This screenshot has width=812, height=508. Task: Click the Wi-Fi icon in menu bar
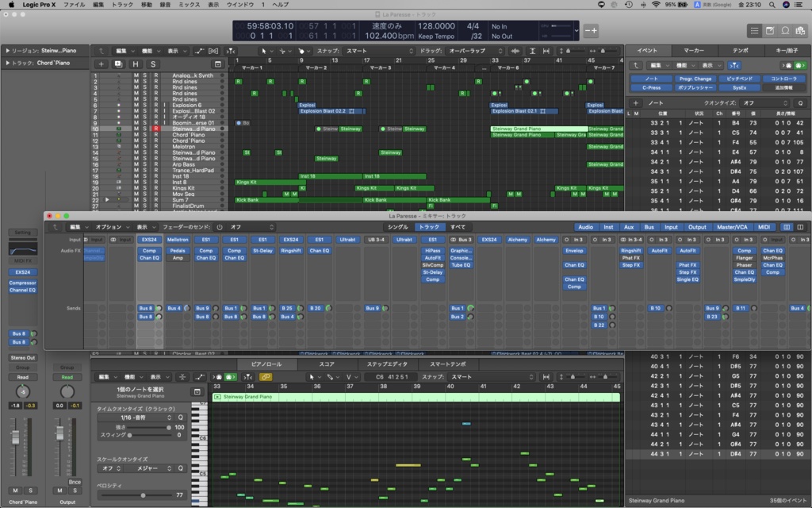coord(656,5)
